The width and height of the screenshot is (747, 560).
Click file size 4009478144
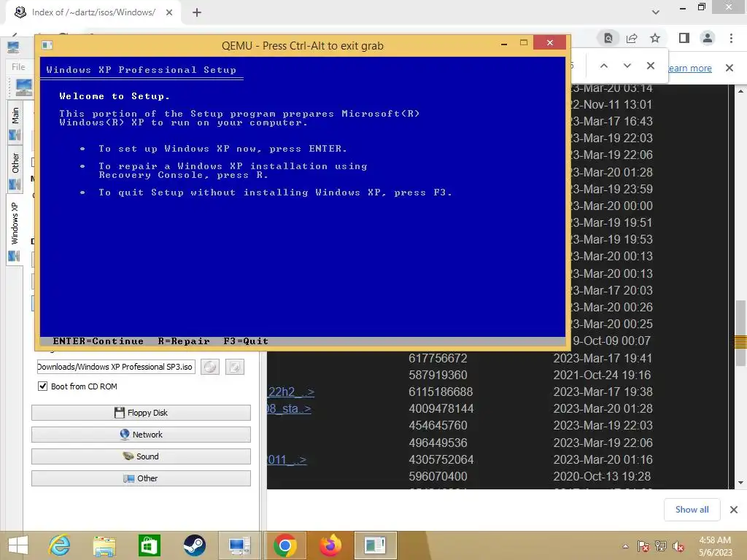tap(441, 408)
